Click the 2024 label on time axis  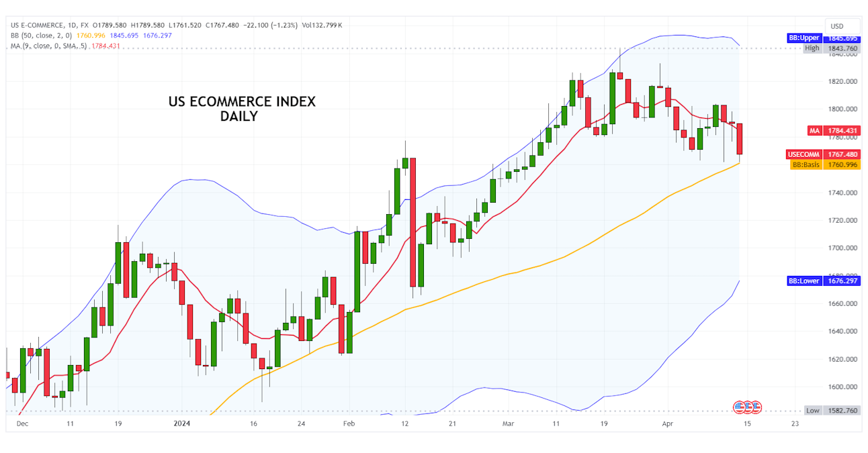(x=182, y=424)
